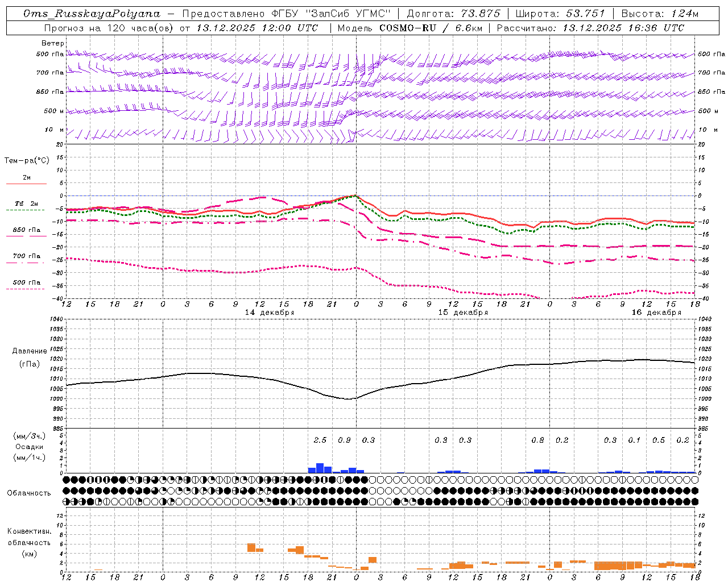Image resolution: width=728 pixels, height=582 pixels.
Task: Click the 0.5 precipitation total value
Action: click(659, 440)
